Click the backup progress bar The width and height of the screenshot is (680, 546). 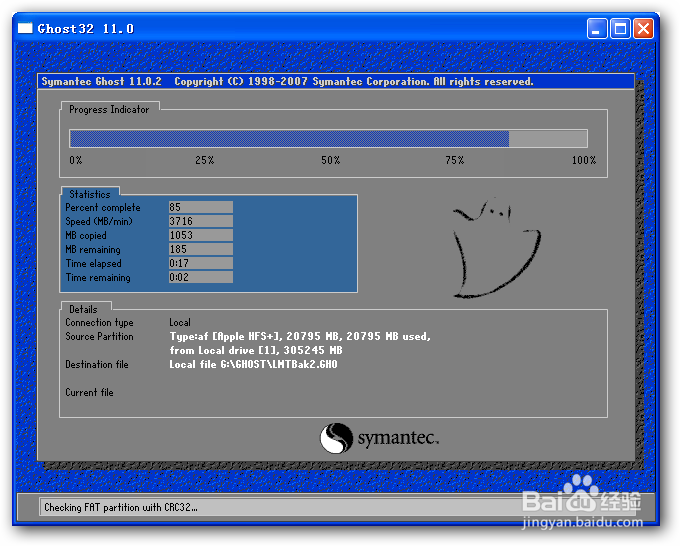(x=328, y=139)
